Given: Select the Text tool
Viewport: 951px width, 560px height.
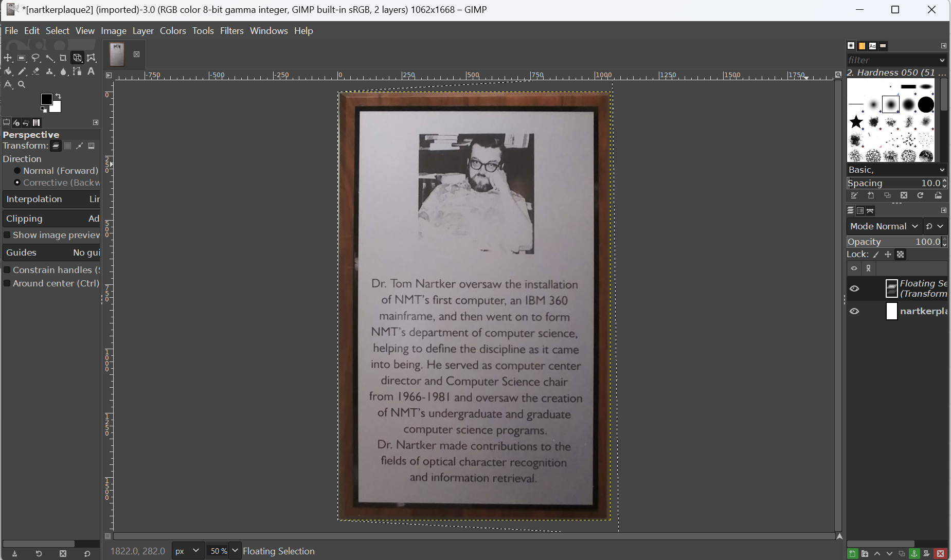Looking at the screenshot, I should tap(91, 71).
